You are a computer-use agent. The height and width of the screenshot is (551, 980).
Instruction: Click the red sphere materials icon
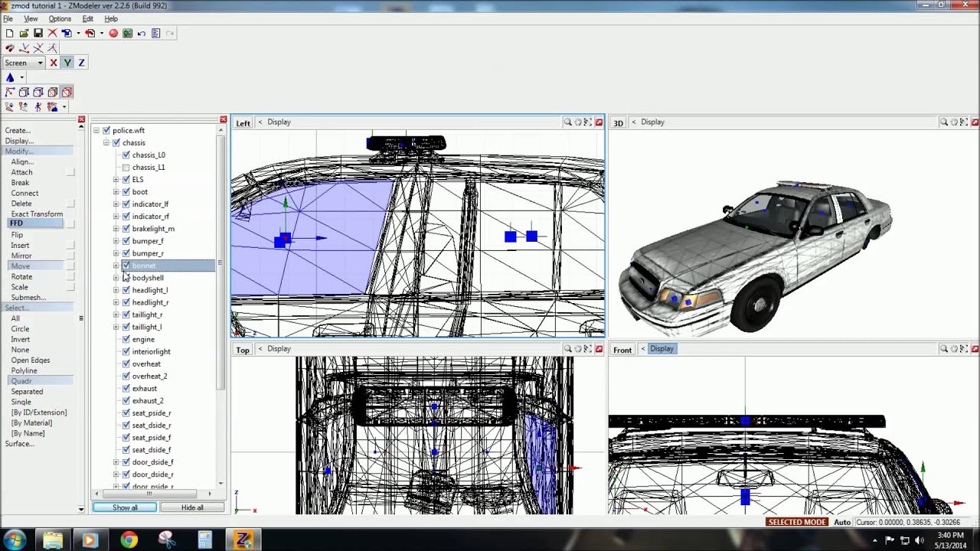[113, 33]
